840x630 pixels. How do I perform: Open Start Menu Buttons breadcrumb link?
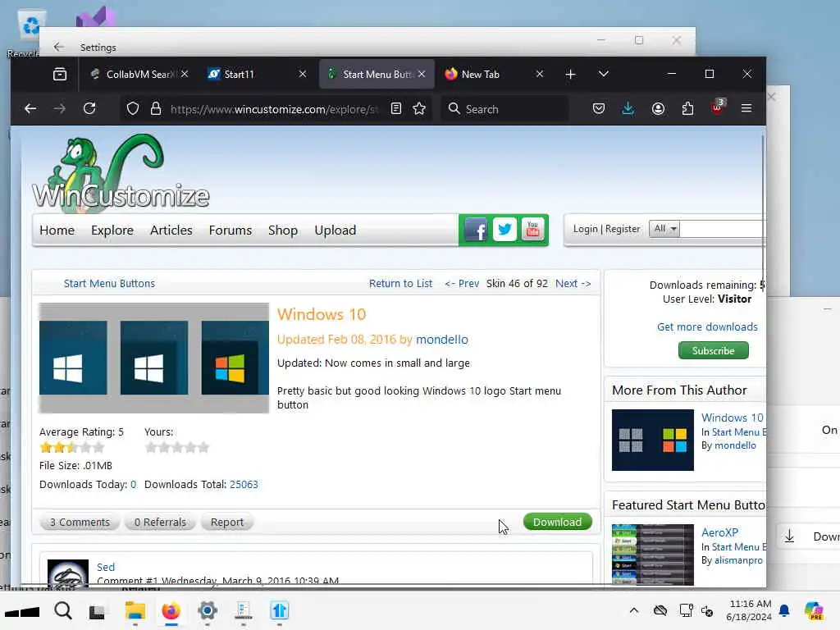(109, 283)
